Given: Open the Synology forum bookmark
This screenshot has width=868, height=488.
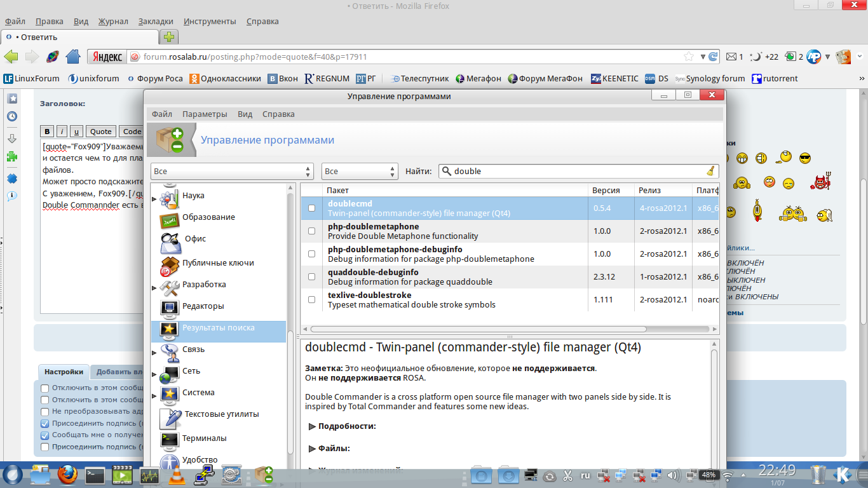Looking at the screenshot, I should pos(710,79).
